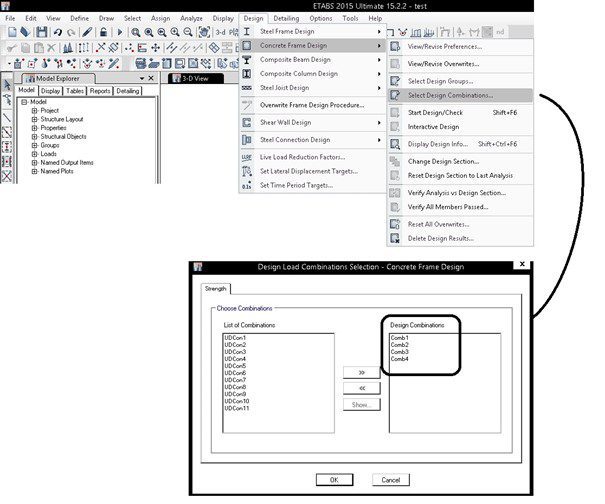Image resolution: width=605 pixels, height=504 pixels.
Task: Click the Run Analysis play icon
Action: (120, 32)
